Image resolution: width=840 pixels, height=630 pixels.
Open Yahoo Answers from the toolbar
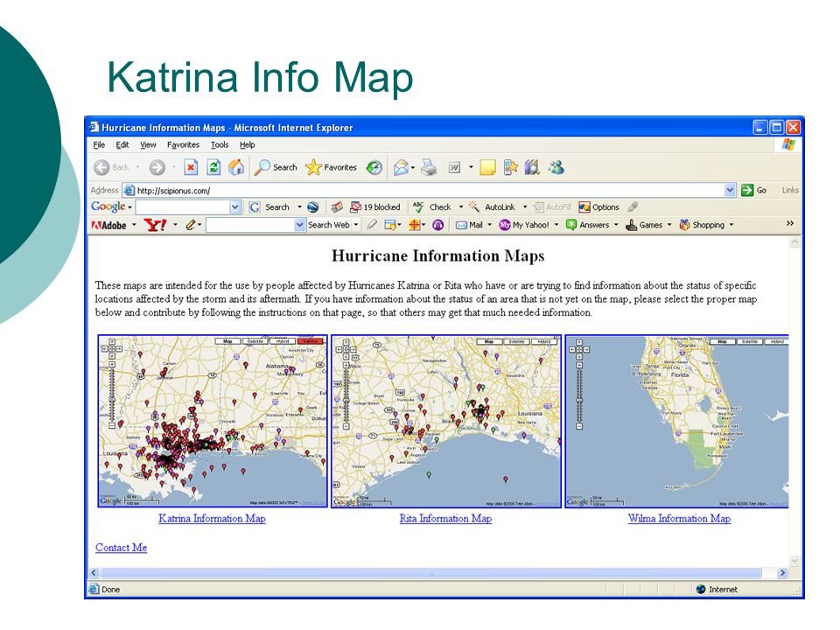tap(588, 225)
